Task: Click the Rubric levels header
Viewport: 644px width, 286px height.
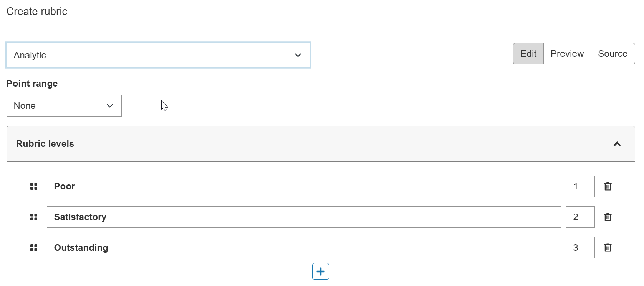Action: coord(45,144)
